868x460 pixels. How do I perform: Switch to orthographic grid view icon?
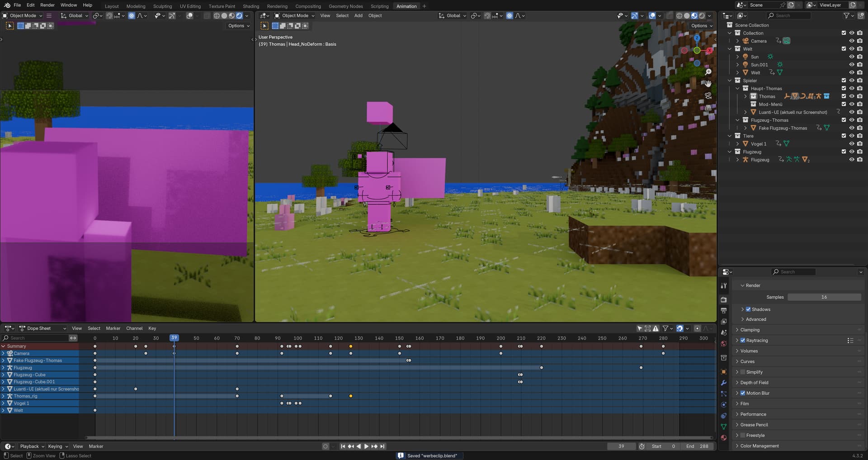[x=708, y=108]
